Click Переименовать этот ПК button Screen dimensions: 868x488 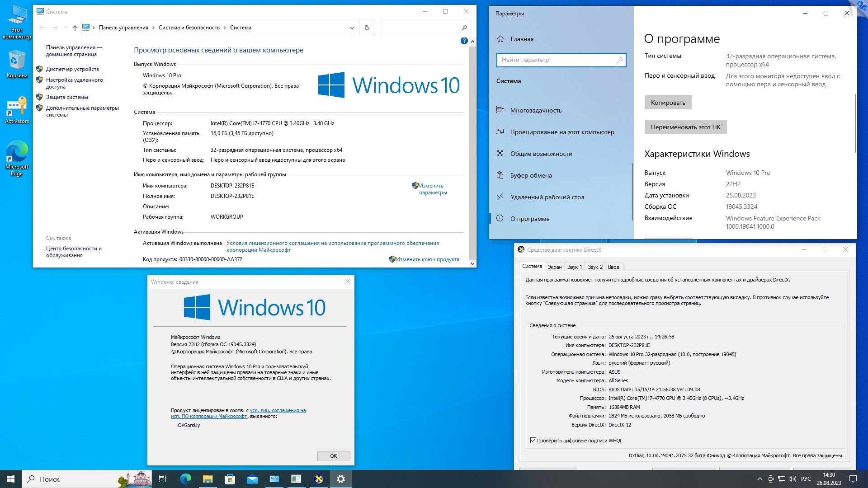tap(686, 127)
